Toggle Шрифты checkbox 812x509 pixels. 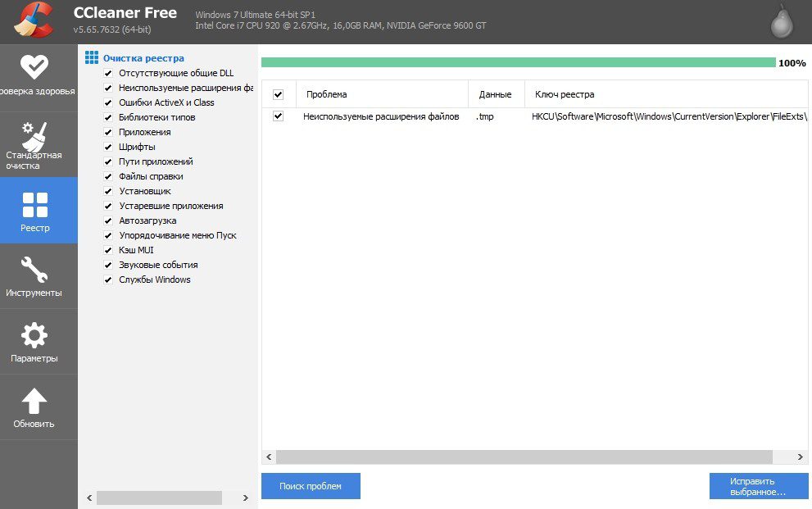(108, 147)
